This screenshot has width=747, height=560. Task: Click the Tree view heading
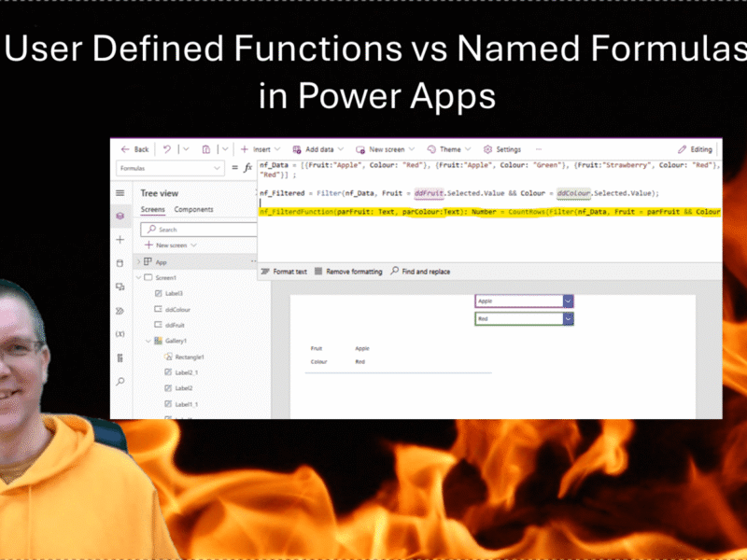tap(159, 193)
